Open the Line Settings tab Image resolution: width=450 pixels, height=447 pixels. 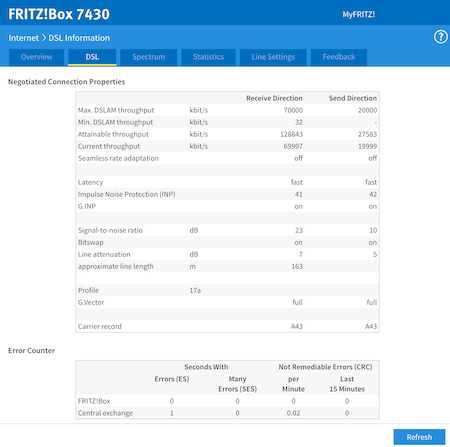(x=273, y=57)
